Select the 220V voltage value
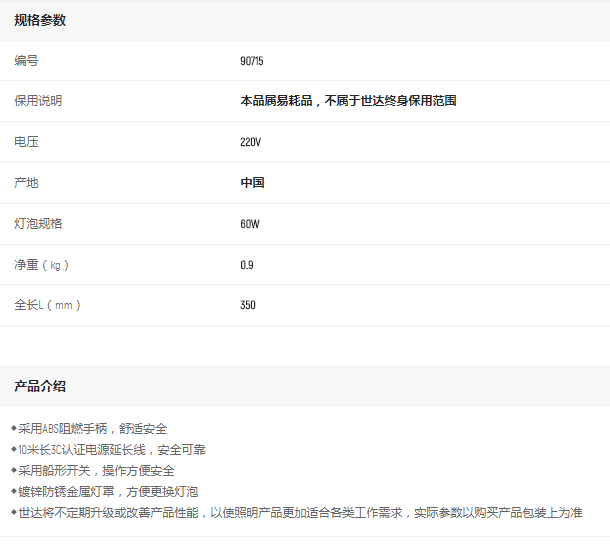This screenshot has height=554, width=610. (250, 142)
